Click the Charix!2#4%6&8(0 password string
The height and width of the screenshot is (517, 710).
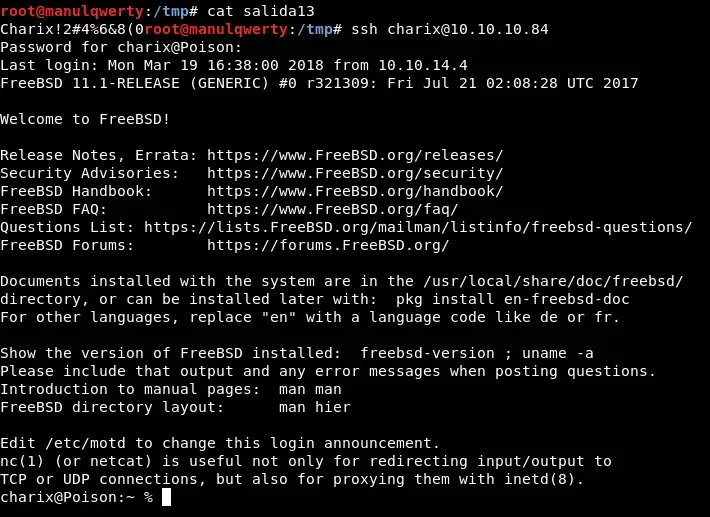point(72,29)
